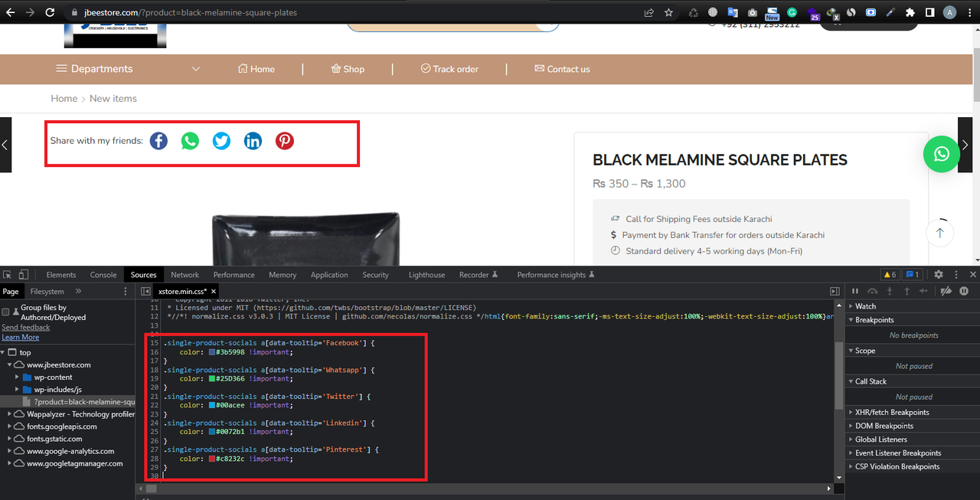The width and height of the screenshot is (980, 500).
Task: Open issues badge showing 1
Action: click(x=912, y=274)
